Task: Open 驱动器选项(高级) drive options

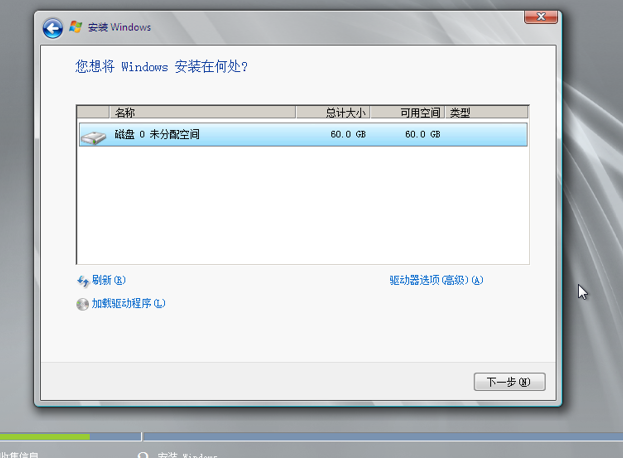Action: (x=436, y=280)
